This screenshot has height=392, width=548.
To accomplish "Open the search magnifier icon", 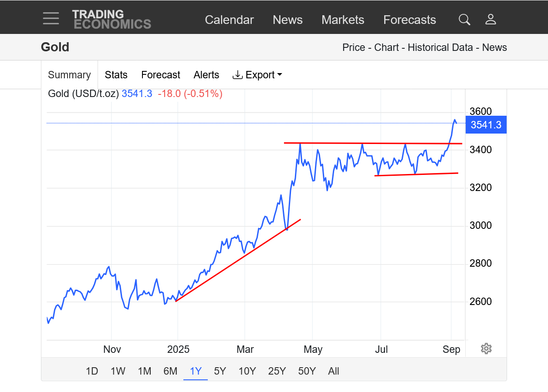I will (464, 20).
